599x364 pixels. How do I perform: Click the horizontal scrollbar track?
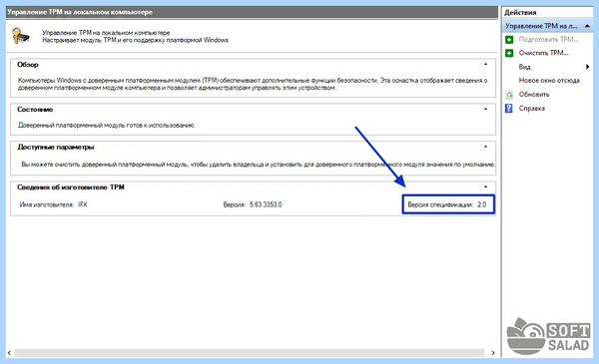(x=249, y=353)
